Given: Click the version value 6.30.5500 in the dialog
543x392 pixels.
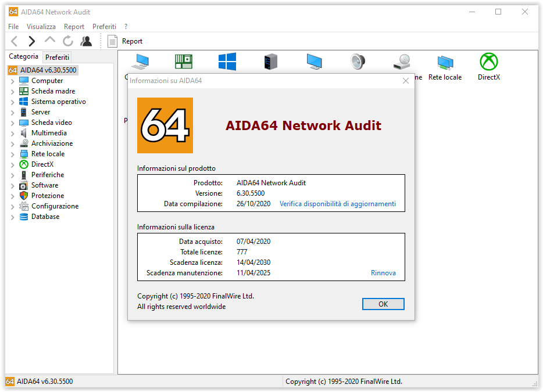Looking at the screenshot, I should 251,193.
